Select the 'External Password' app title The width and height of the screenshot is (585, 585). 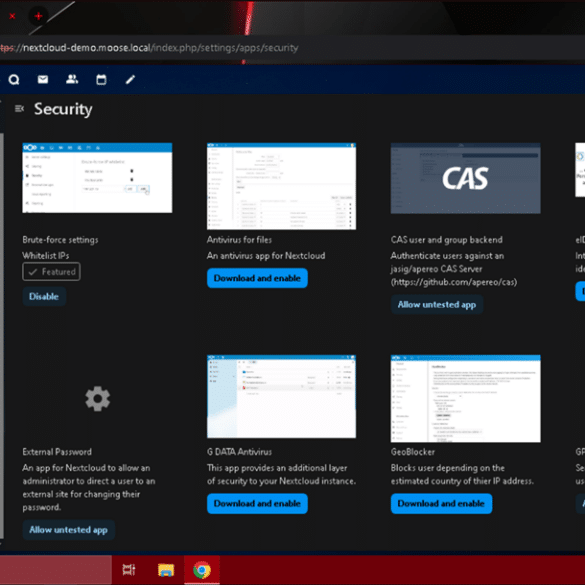click(x=57, y=452)
